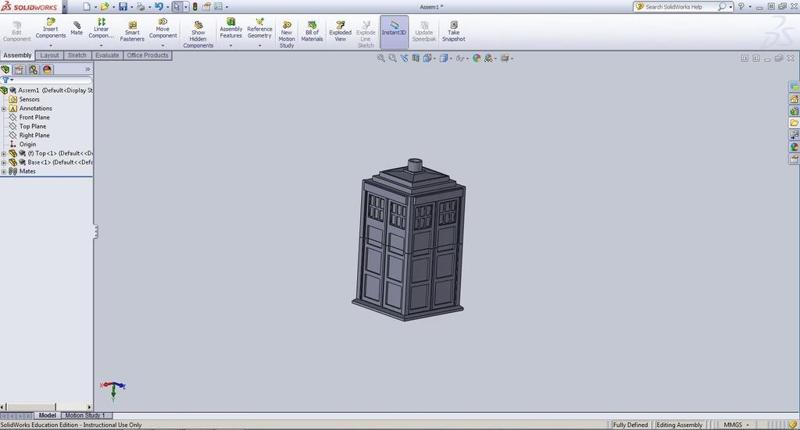Open the DisplayManager tab

click(x=47, y=69)
